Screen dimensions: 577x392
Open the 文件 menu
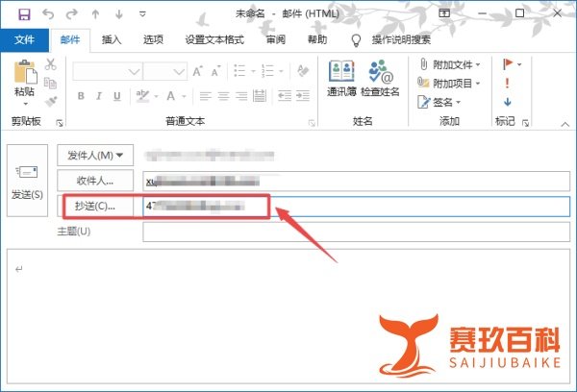pos(24,39)
